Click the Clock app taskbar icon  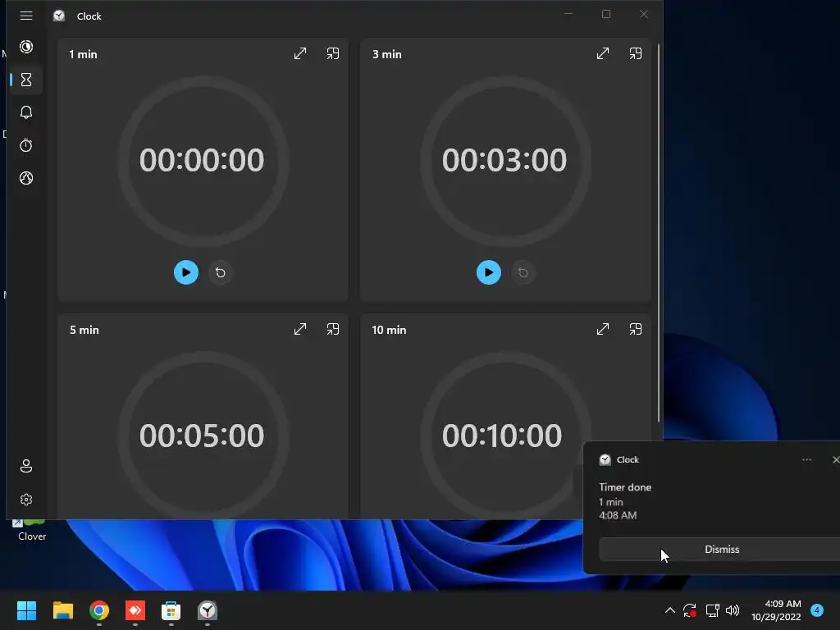(x=208, y=610)
